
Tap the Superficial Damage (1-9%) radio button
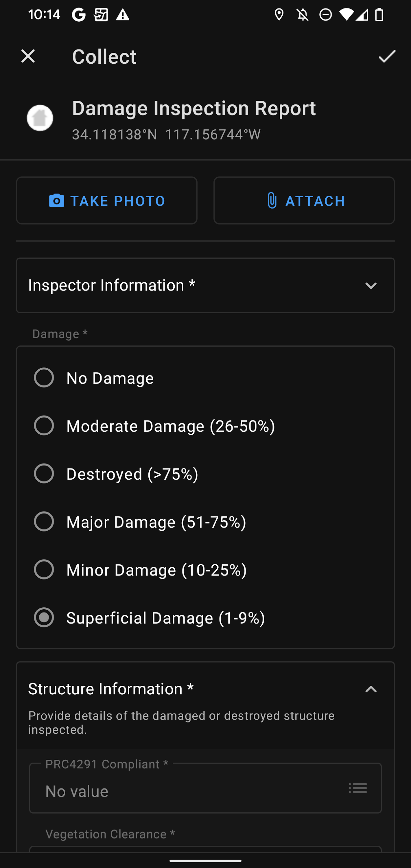(x=44, y=617)
